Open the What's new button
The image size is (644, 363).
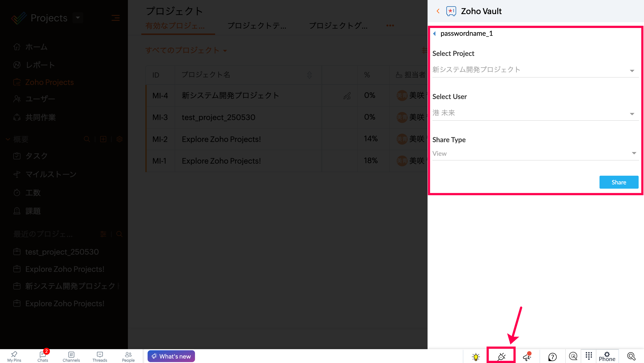tap(171, 356)
